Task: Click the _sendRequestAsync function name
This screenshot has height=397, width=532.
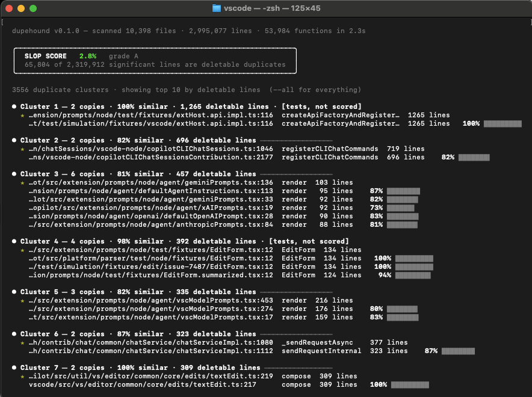Action: tap(317, 343)
